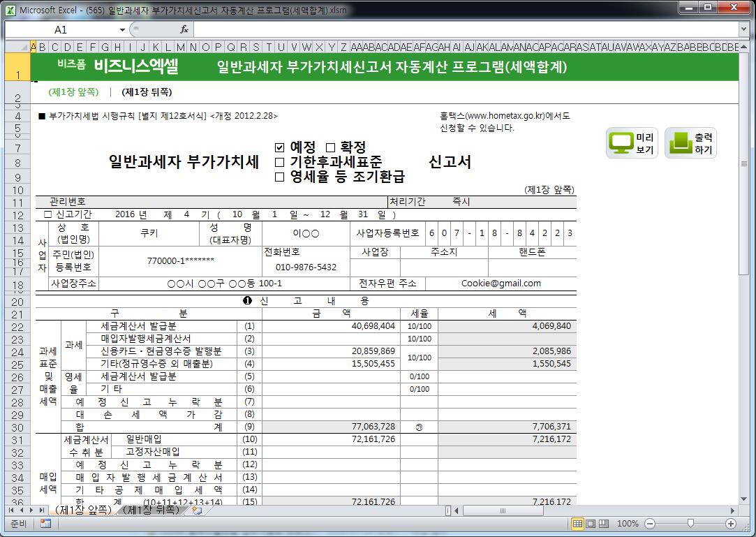Jump to last sheet tab arrow
The height and width of the screenshot is (537, 756).
point(42,510)
